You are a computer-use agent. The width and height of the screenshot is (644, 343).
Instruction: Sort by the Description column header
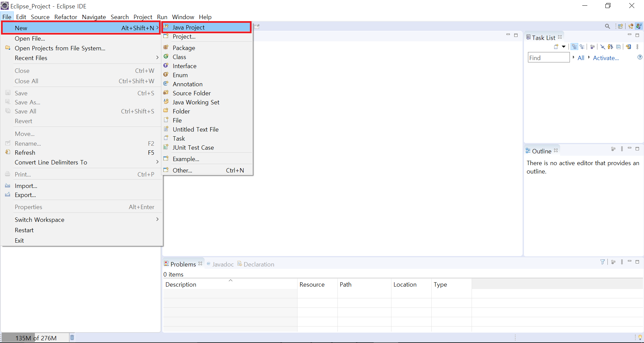pos(230,284)
